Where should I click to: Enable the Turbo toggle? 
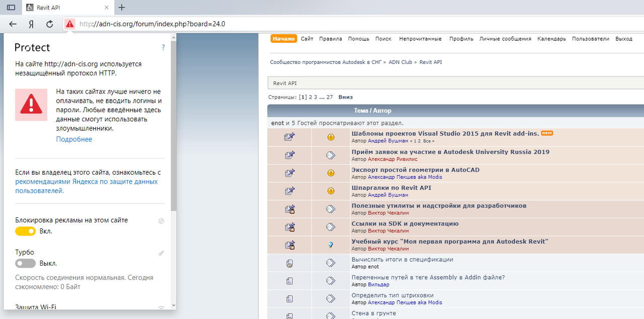click(25, 263)
